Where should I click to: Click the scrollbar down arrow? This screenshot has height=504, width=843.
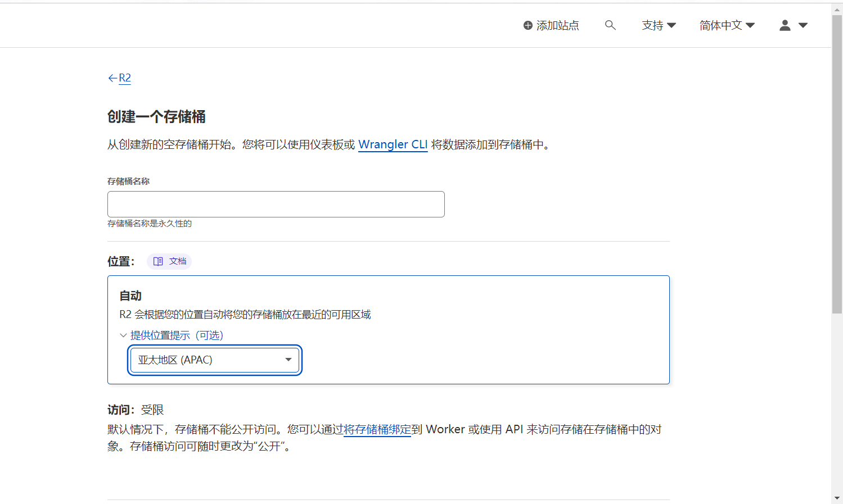click(837, 498)
